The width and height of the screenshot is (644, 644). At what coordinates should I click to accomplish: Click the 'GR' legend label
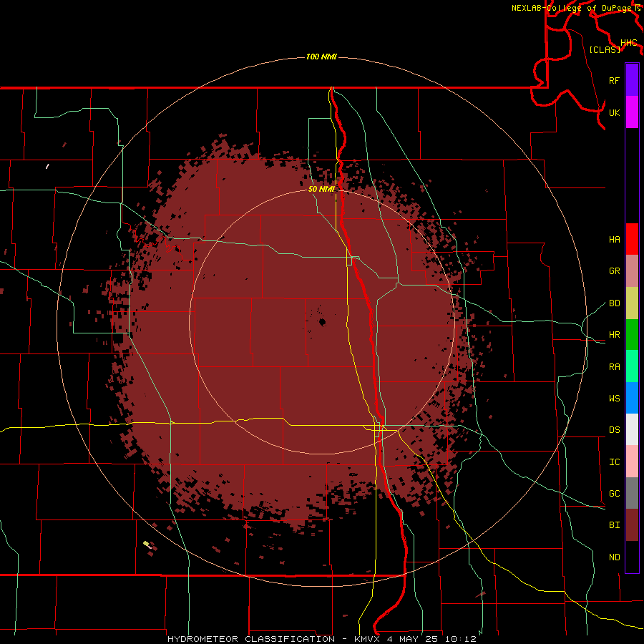pos(614,271)
